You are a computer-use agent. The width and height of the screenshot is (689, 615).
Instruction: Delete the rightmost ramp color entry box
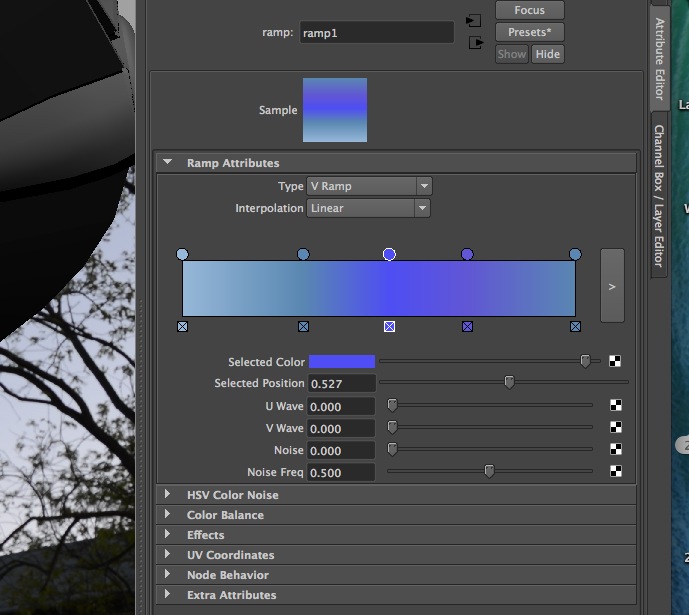(575, 326)
